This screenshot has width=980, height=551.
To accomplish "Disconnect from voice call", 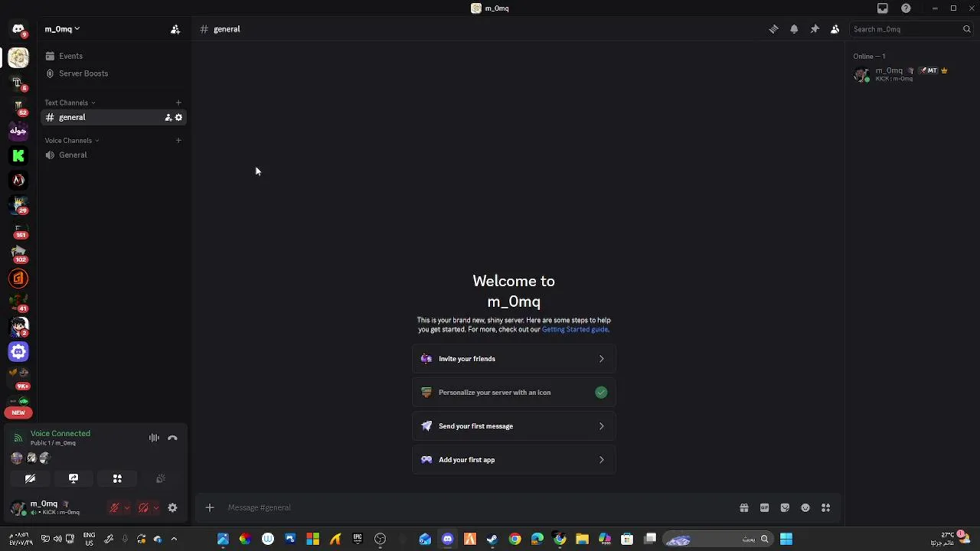I will (x=172, y=438).
